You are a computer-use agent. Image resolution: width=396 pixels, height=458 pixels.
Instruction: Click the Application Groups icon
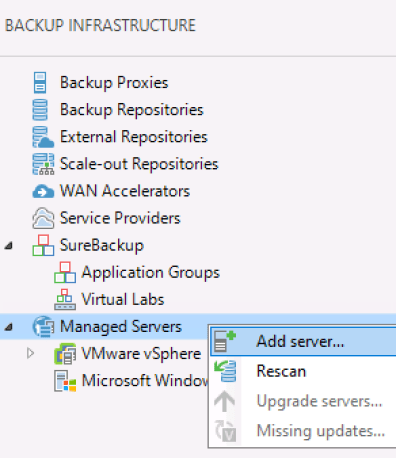(x=65, y=272)
